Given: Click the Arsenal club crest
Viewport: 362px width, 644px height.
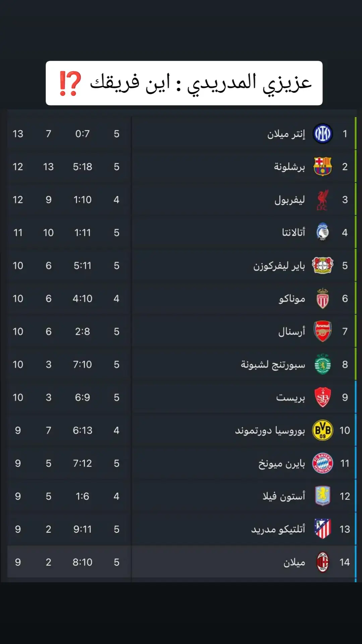Looking at the screenshot, I should pos(322,331).
